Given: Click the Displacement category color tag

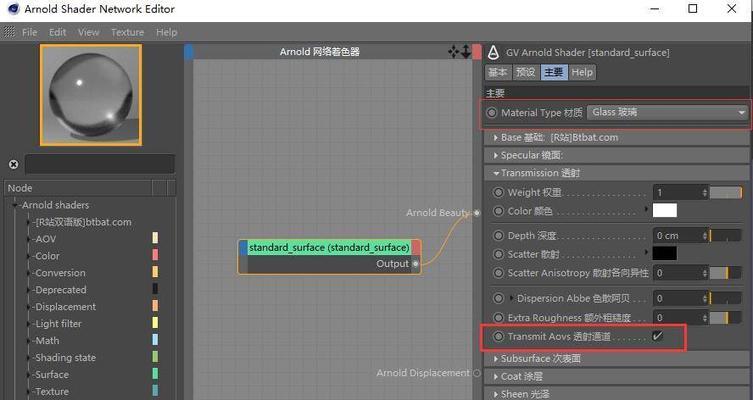Looking at the screenshot, I should (x=155, y=305).
